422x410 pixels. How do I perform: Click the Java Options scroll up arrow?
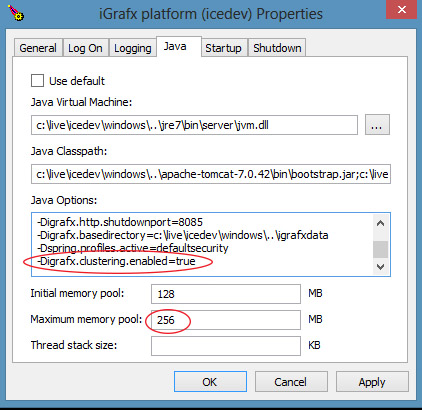tap(380, 223)
